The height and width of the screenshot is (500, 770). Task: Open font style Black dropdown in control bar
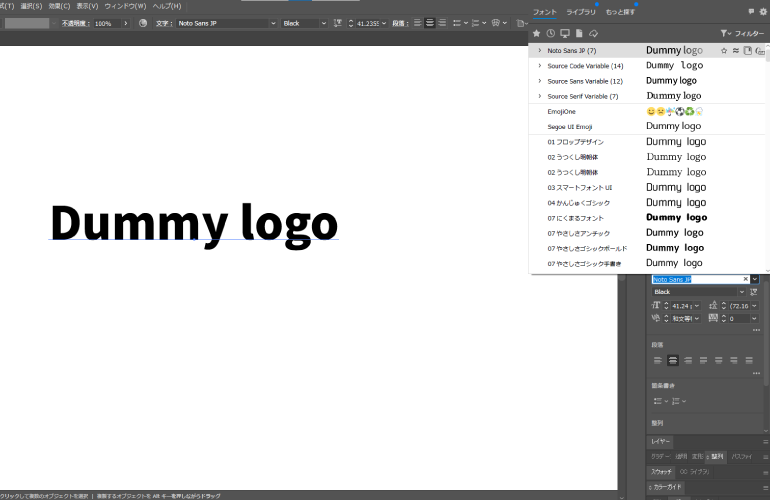323,23
